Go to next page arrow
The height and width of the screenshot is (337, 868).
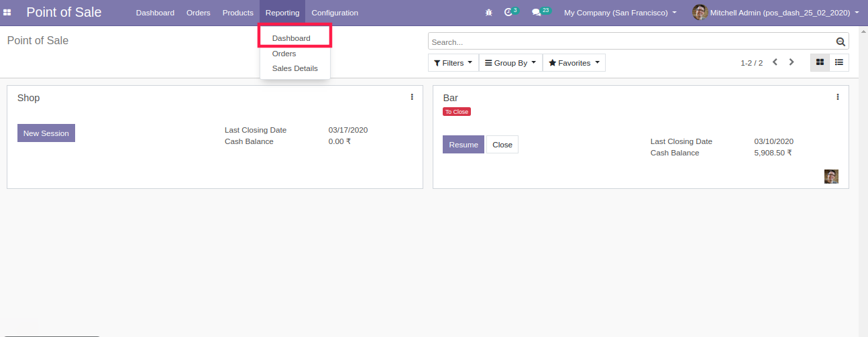pos(792,62)
